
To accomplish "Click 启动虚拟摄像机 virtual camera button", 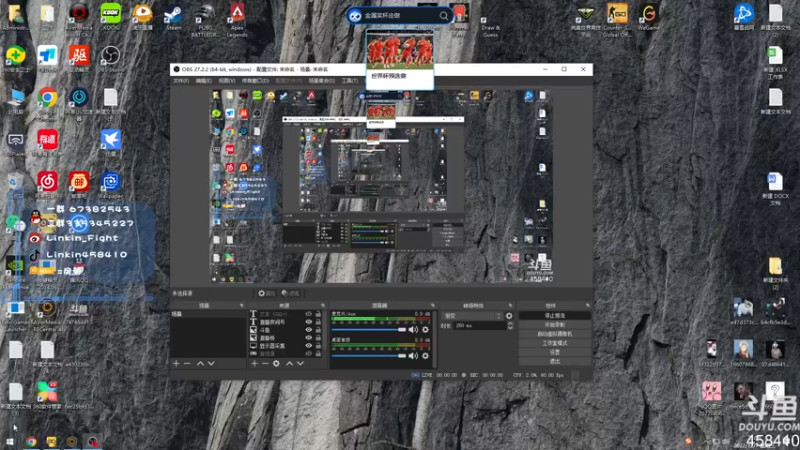I will click(555, 334).
